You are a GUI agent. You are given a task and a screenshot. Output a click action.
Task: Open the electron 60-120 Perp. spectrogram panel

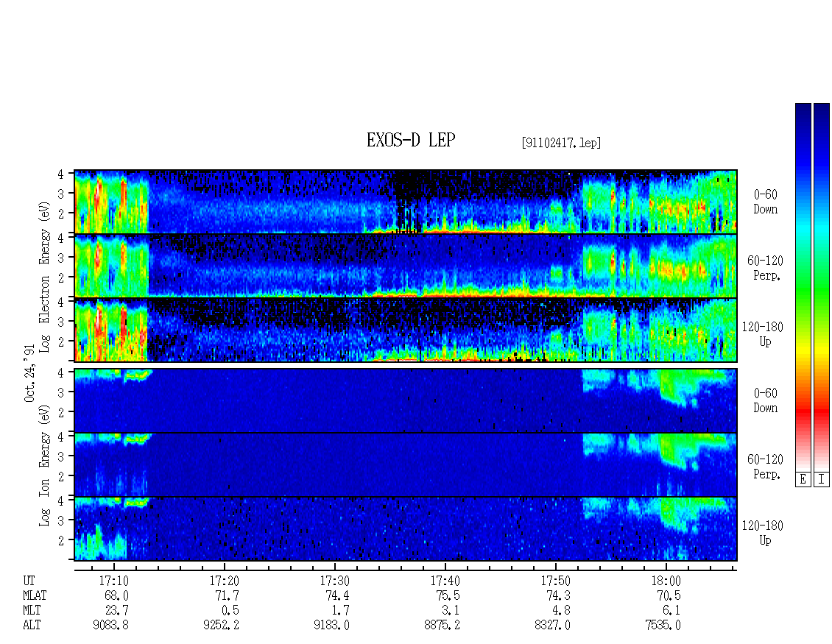click(406, 266)
